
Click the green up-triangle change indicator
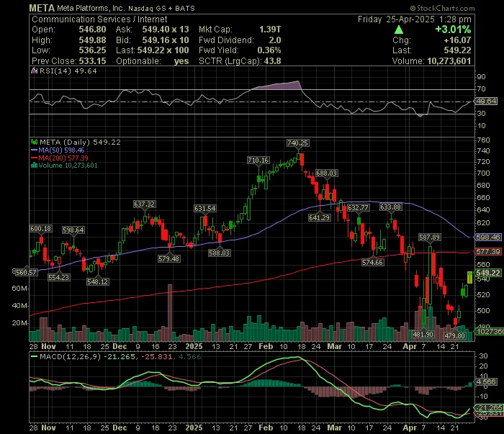(399, 30)
